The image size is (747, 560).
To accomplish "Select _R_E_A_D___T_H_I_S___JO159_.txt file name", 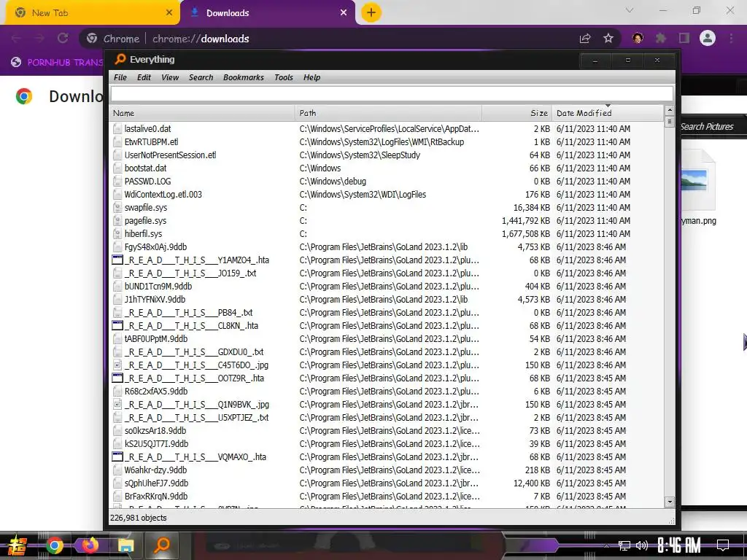I will [x=190, y=273].
